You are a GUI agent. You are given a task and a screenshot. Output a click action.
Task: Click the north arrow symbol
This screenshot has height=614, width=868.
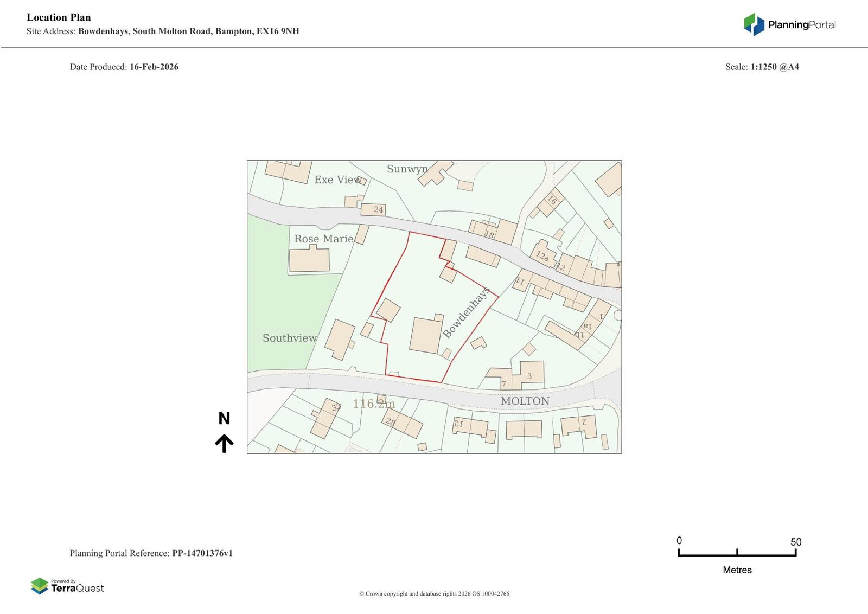(x=224, y=443)
